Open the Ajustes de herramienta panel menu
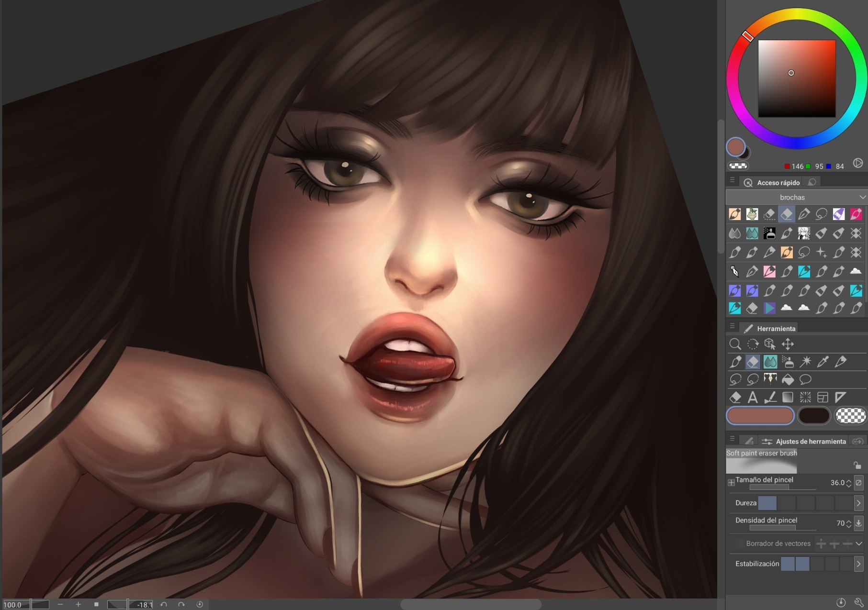 pos(732,439)
